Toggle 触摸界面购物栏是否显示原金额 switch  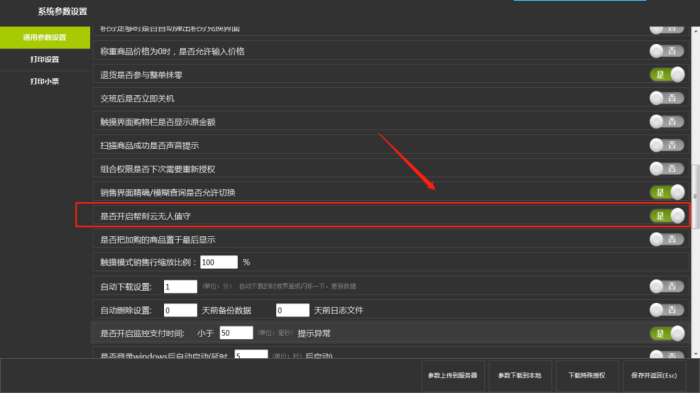(x=667, y=121)
